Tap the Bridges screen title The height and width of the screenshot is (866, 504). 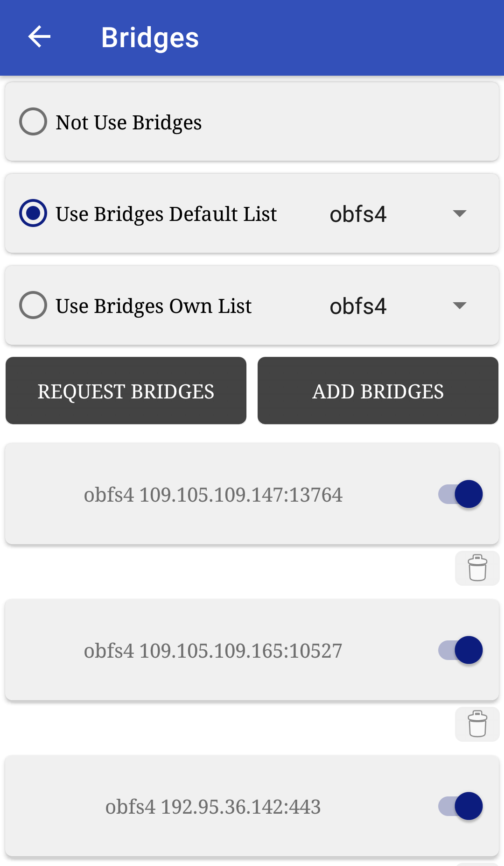150,38
